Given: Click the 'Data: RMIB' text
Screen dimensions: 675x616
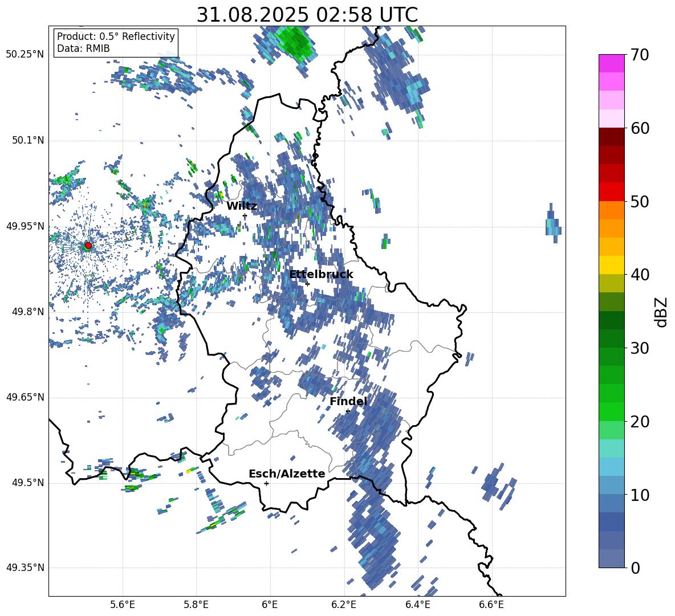Looking at the screenshot, I should point(83,48).
